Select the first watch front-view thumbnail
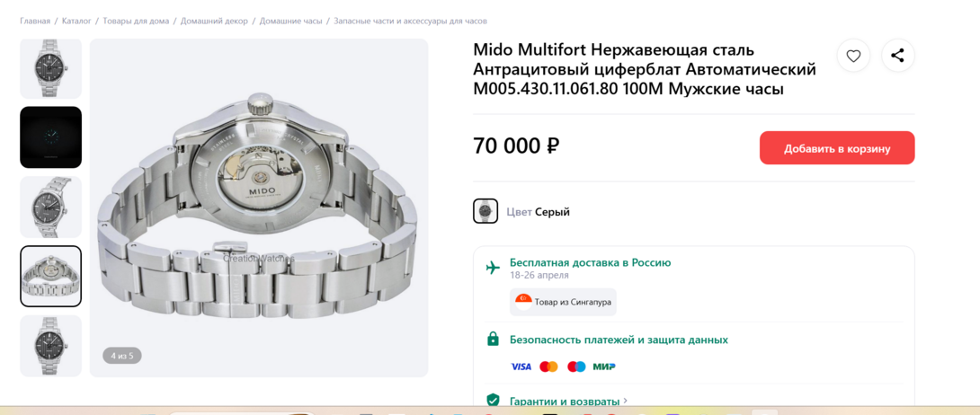The height and width of the screenshot is (415, 980). pos(50,68)
